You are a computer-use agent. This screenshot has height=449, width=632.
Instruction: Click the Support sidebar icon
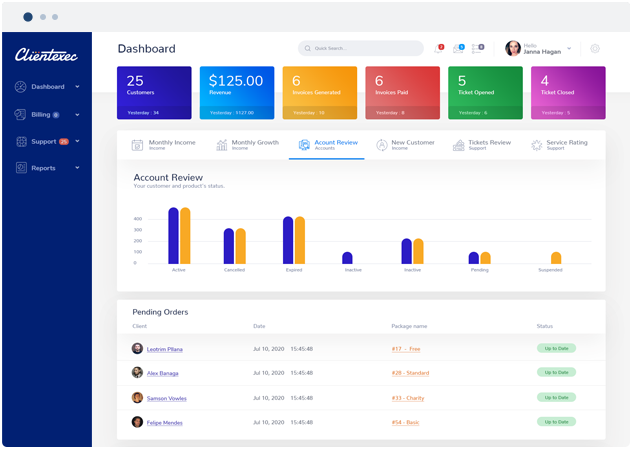coord(21,141)
